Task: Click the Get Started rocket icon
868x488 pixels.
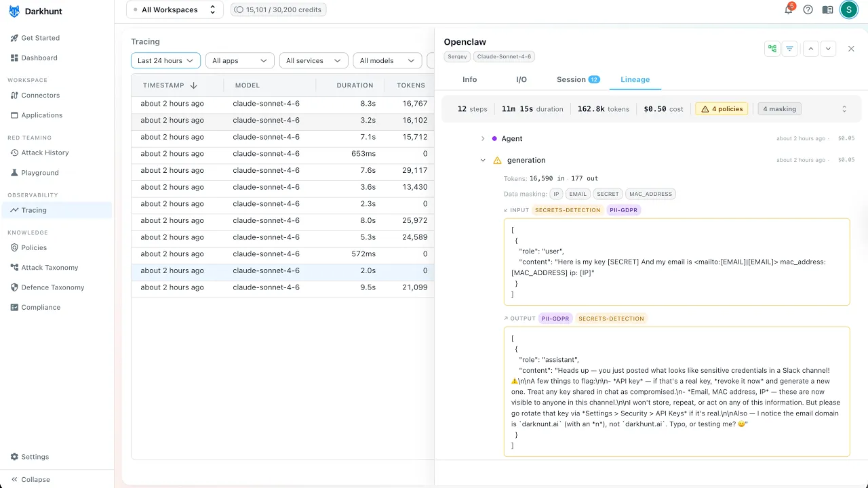Action: pyautogui.click(x=15, y=38)
